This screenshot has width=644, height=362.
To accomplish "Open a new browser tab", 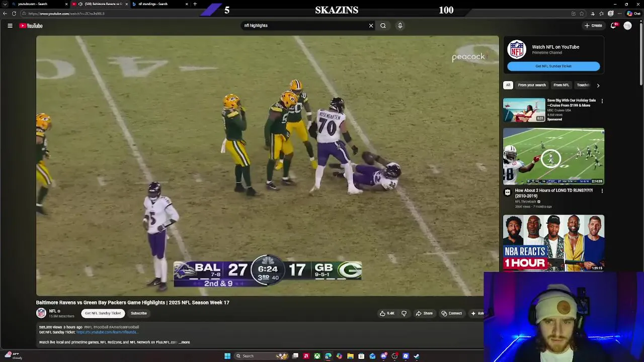I will [195, 4].
